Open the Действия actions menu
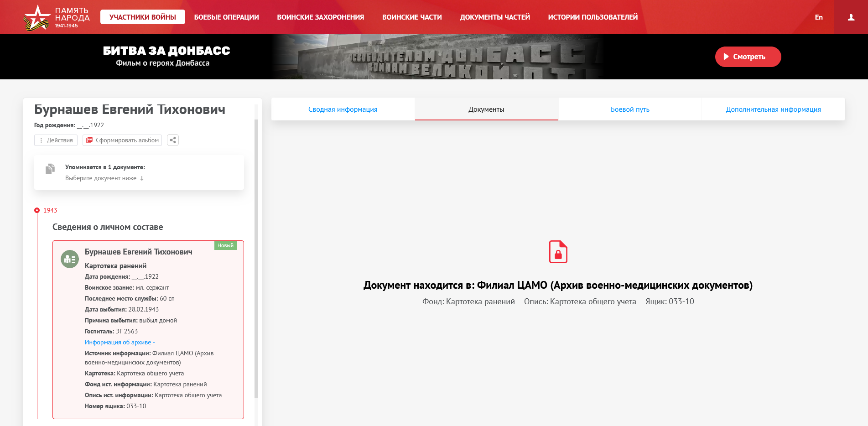Viewport: 868px width, 426px height. [x=56, y=140]
